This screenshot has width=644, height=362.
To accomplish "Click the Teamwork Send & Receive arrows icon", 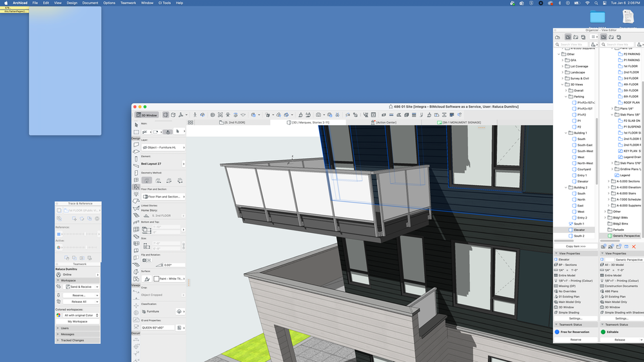I will tap(58, 287).
